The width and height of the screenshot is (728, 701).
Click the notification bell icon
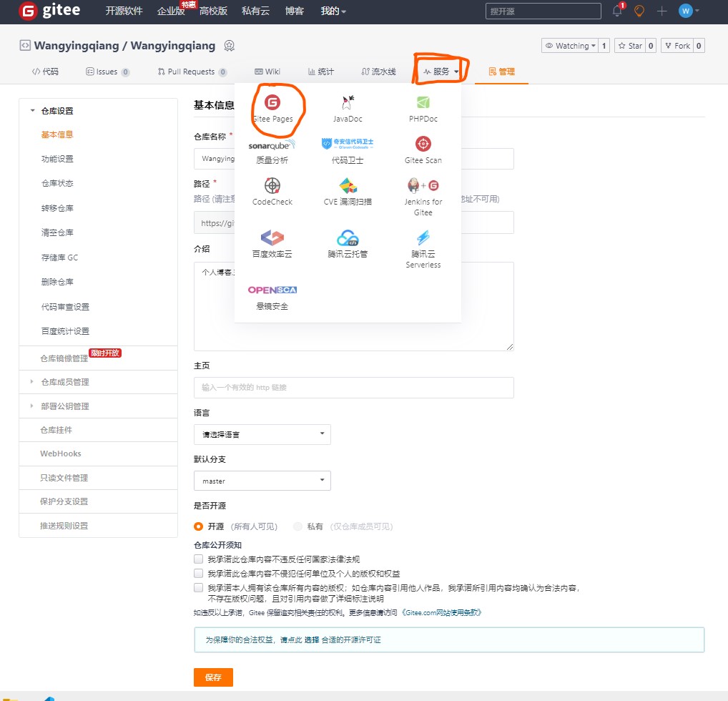617,11
